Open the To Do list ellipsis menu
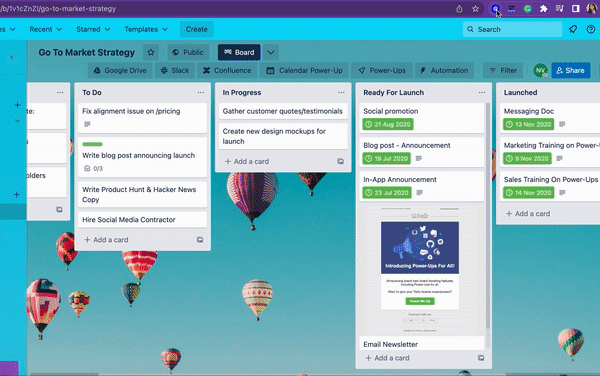 click(201, 93)
